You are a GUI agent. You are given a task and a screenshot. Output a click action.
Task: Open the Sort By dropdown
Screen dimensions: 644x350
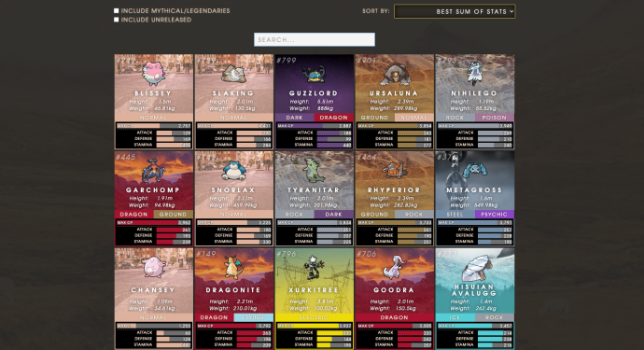click(x=455, y=11)
